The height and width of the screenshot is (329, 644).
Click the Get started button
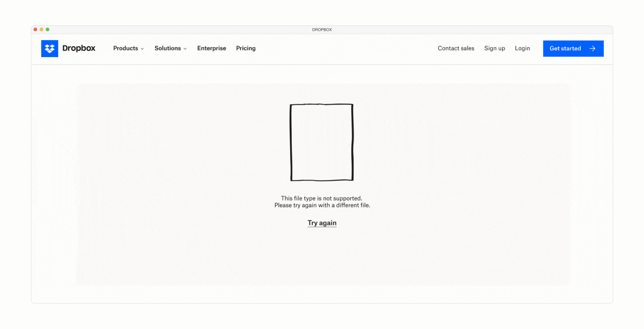pyautogui.click(x=573, y=49)
